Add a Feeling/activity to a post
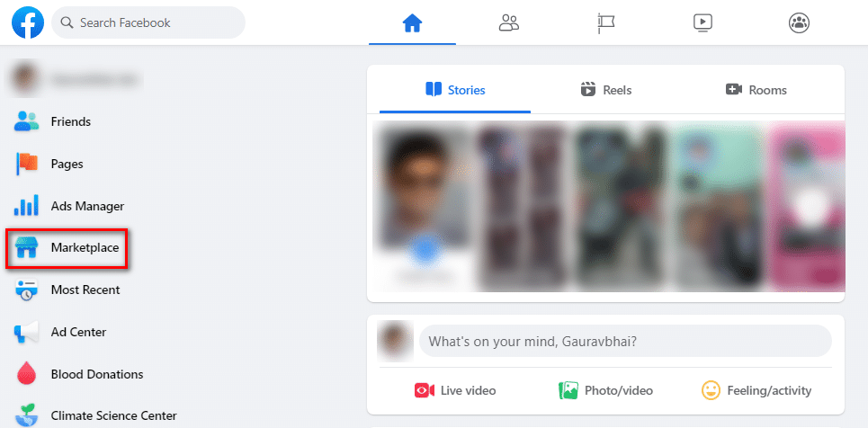 [x=756, y=390]
